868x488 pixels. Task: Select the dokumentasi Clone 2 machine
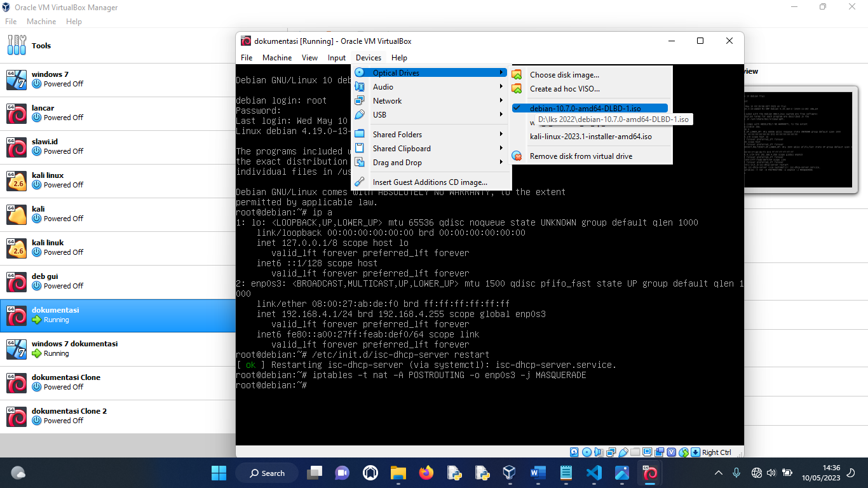click(118, 416)
